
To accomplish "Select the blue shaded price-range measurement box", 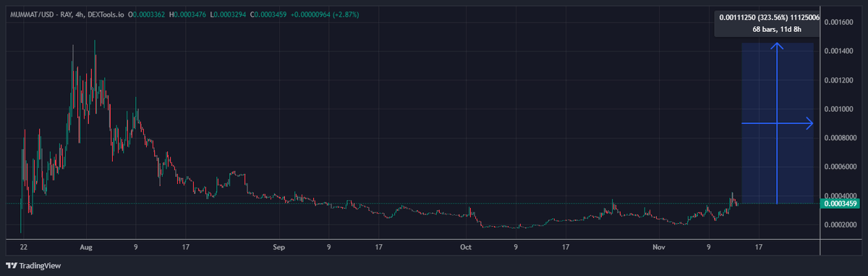I will point(777,123).
